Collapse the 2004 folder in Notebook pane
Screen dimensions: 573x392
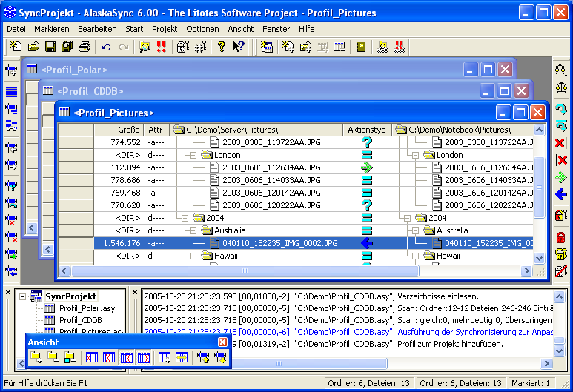[x=407, y=218]
